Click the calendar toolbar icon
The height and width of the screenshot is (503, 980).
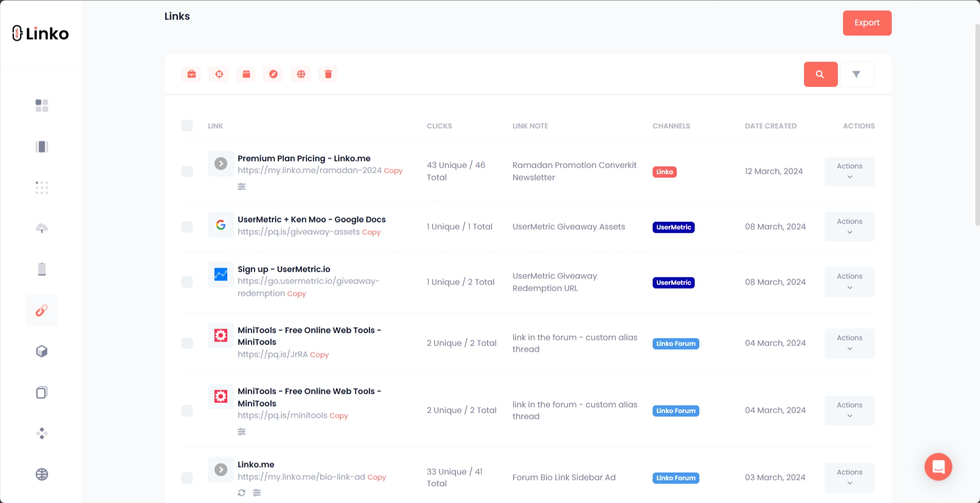(246, 74)
